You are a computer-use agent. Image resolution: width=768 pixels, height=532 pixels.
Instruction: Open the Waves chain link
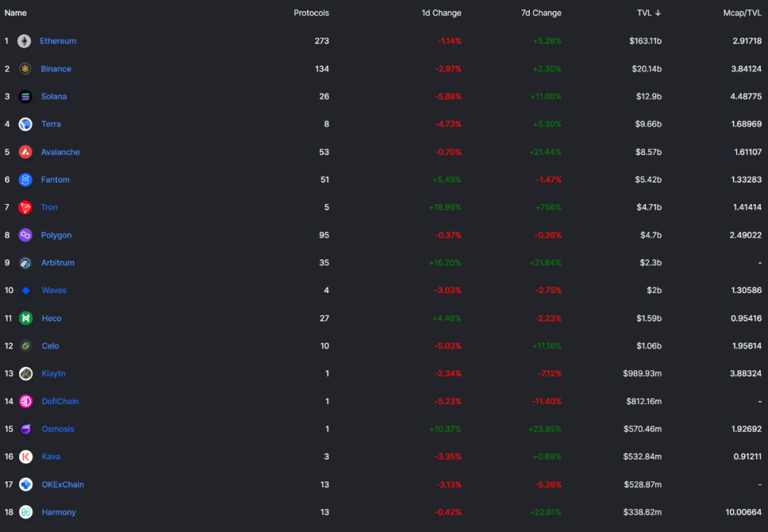(54, 290)
